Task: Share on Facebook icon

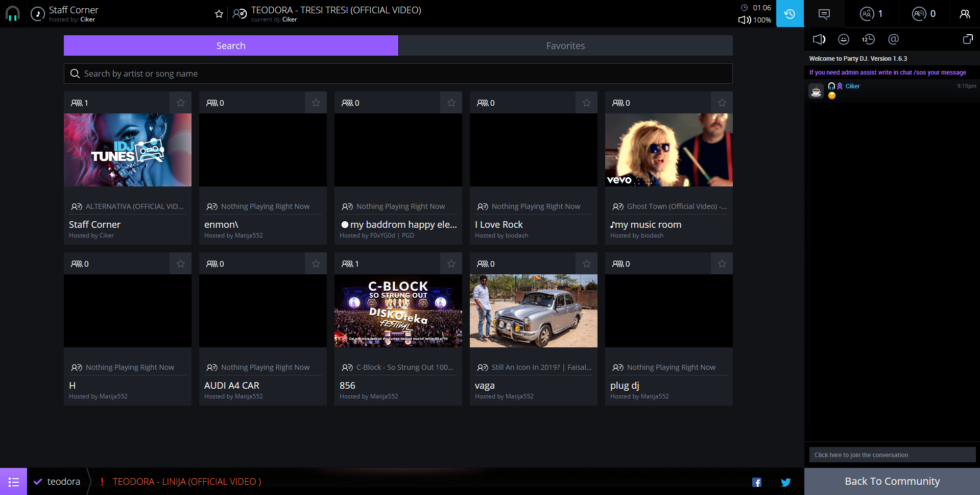Action: click(757, 482)
